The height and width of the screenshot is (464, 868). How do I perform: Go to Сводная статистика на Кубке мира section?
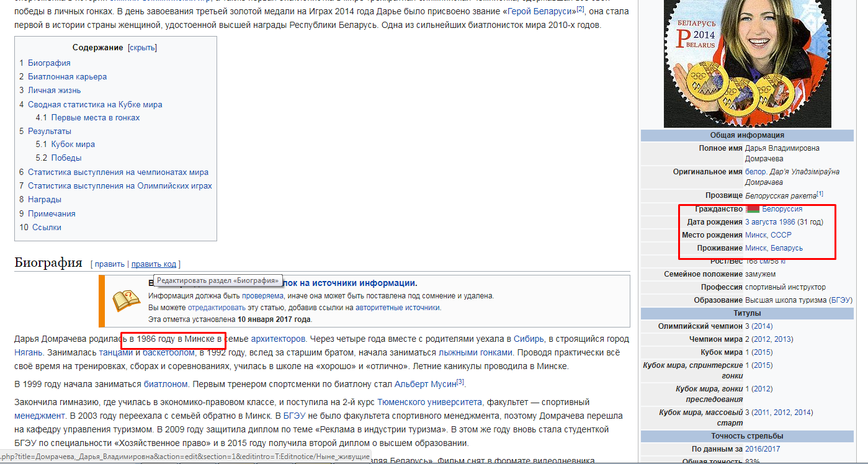click(95, 104)
